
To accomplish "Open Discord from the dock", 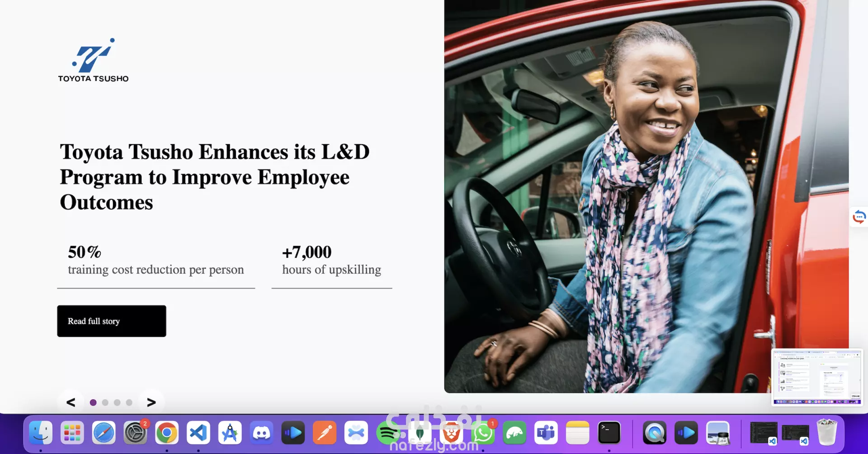I will 262,433.
